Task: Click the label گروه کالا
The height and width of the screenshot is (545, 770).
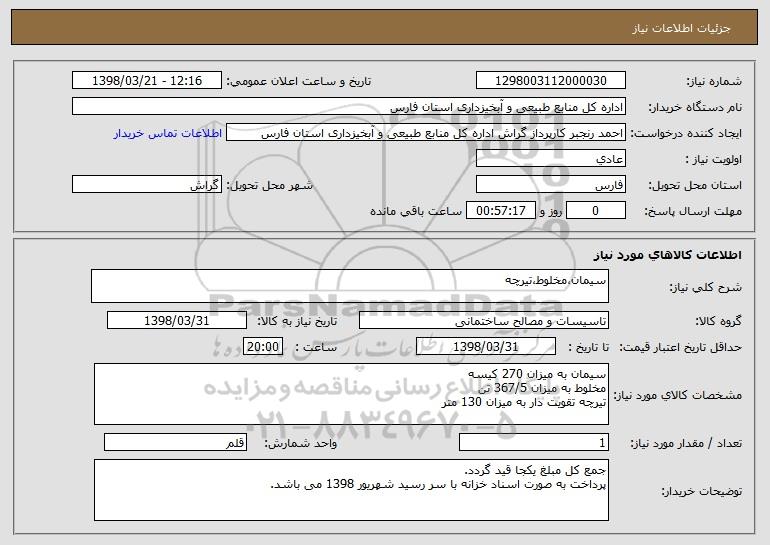Action: tap(718, 322)
